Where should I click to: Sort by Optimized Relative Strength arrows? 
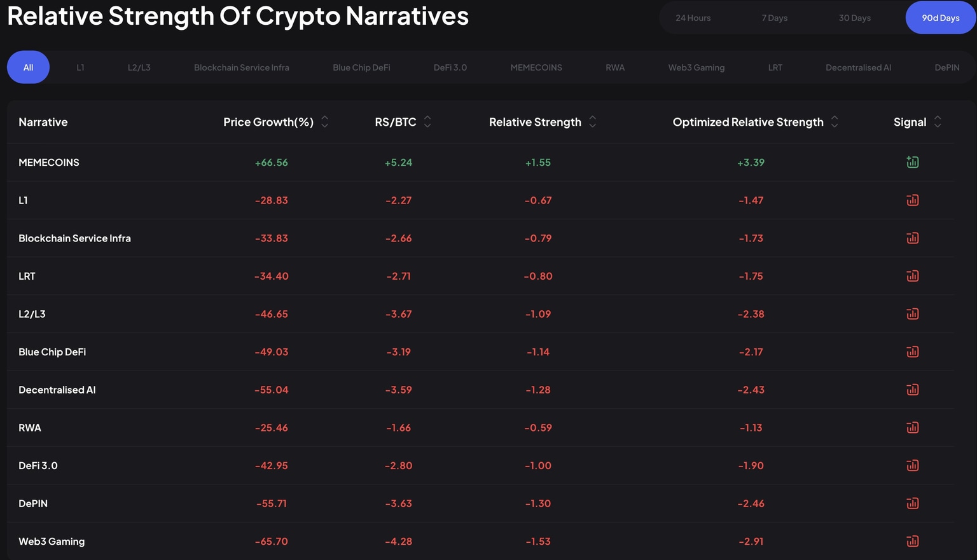[x=835, y=122]
